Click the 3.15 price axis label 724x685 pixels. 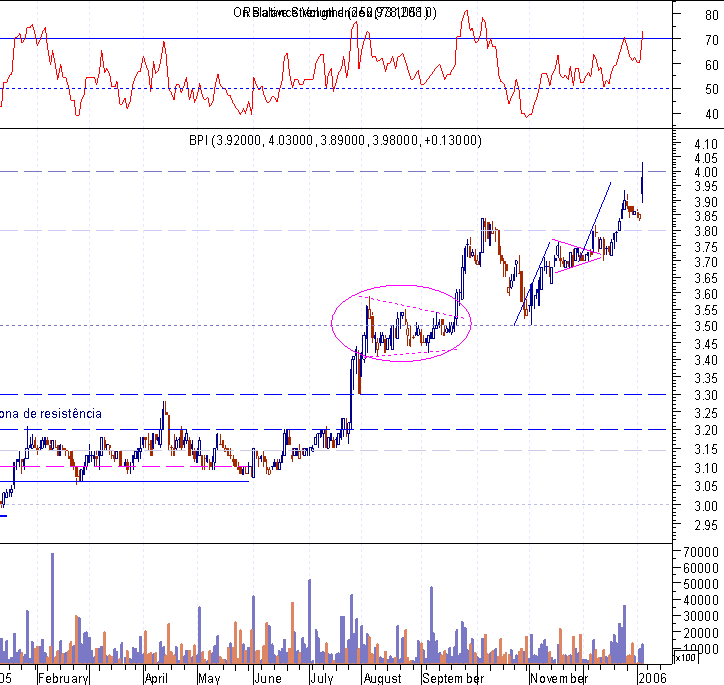pyautogui.click(x=706, y=449)
